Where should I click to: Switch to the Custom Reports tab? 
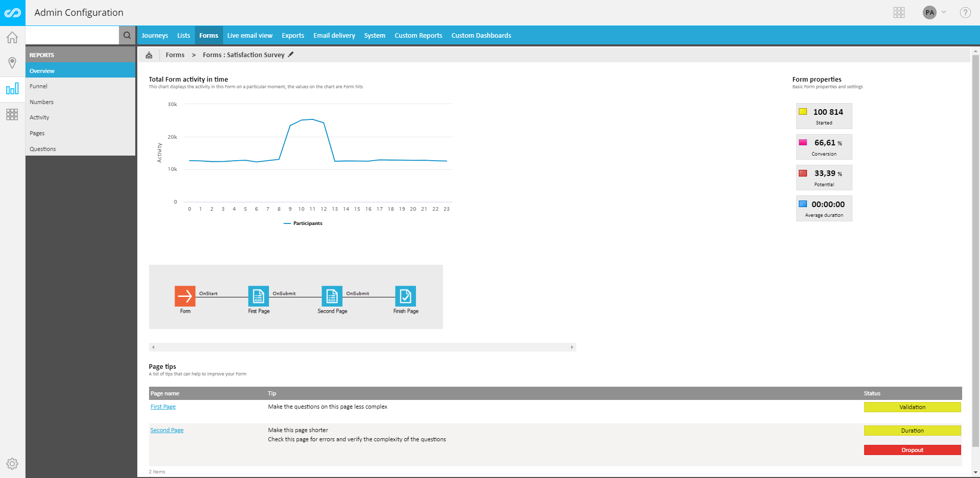pyautogui.click(x=418, y=36)
